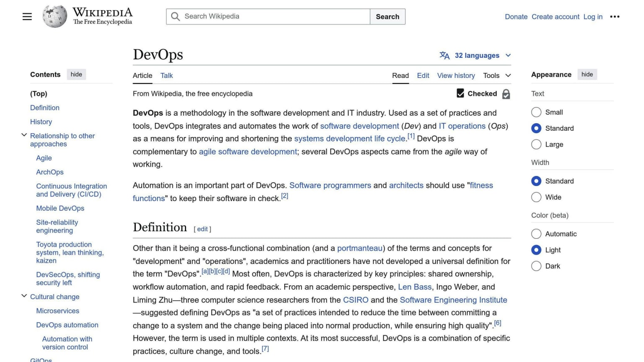Go to ArchOps in contents
The image size is (644, 362).
click(x=50, y=172)
